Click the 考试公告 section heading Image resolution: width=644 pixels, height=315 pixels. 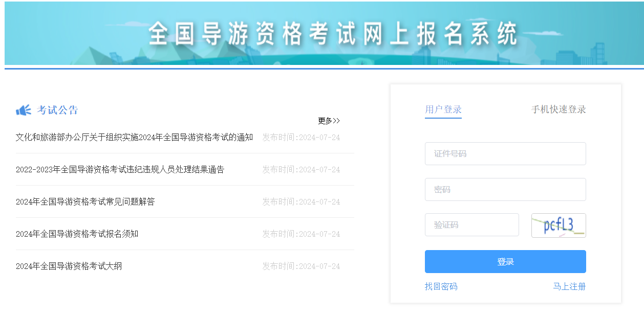tap(58, 110)
